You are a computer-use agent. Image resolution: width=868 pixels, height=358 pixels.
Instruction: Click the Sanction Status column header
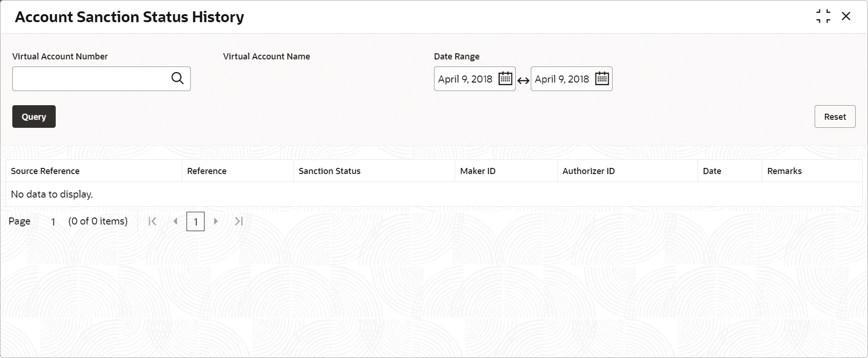pyautogui.click(x=330, y=171)
